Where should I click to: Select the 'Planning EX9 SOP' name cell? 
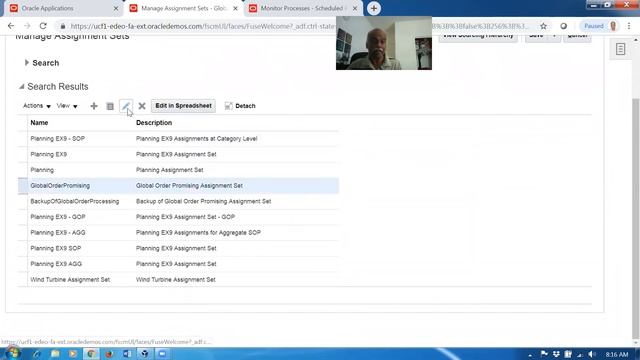56,248
